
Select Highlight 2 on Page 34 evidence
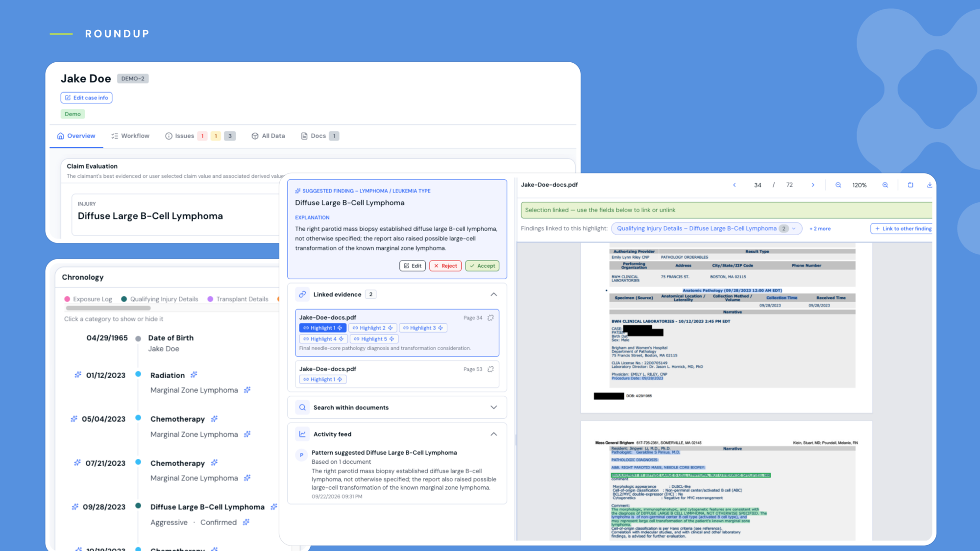pos(372,328)
